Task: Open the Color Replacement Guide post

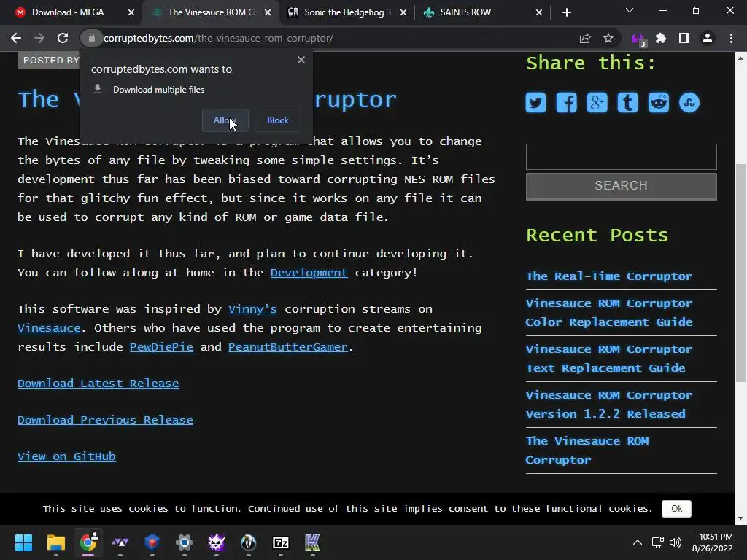Action: (609, 313)
